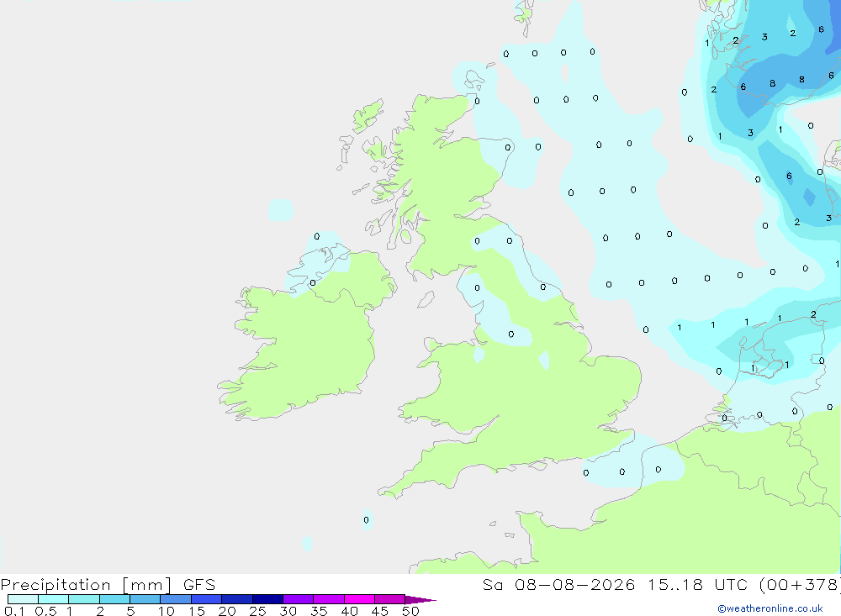Pick the 1–2 mm legend color box

coord(84,599)
